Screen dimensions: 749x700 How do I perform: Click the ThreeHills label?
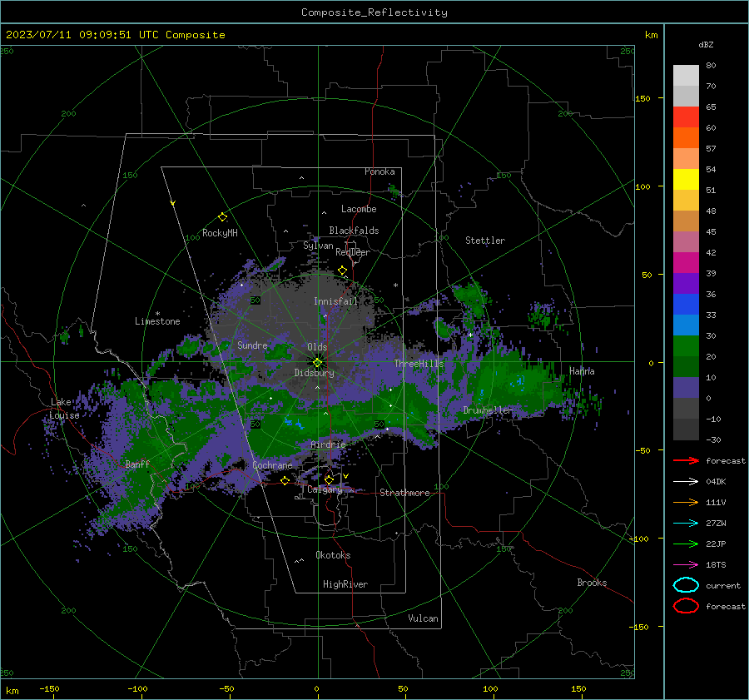click(x=419, y=364)
